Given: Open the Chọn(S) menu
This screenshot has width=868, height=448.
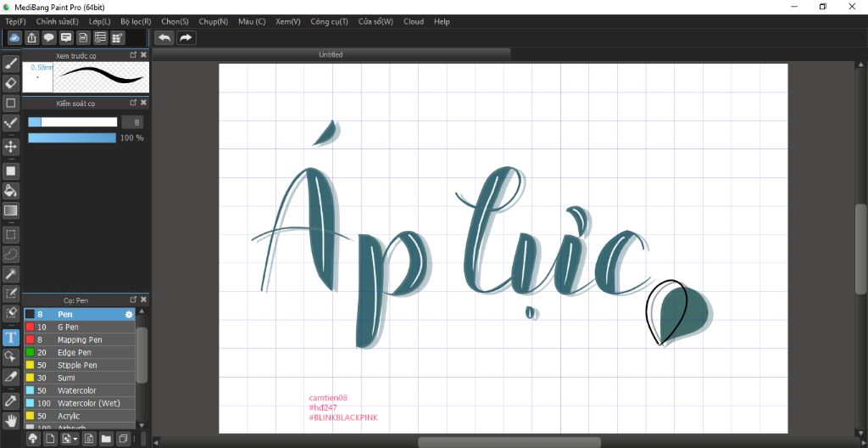Looking at the screenshot, I should [x=175, y=21].
